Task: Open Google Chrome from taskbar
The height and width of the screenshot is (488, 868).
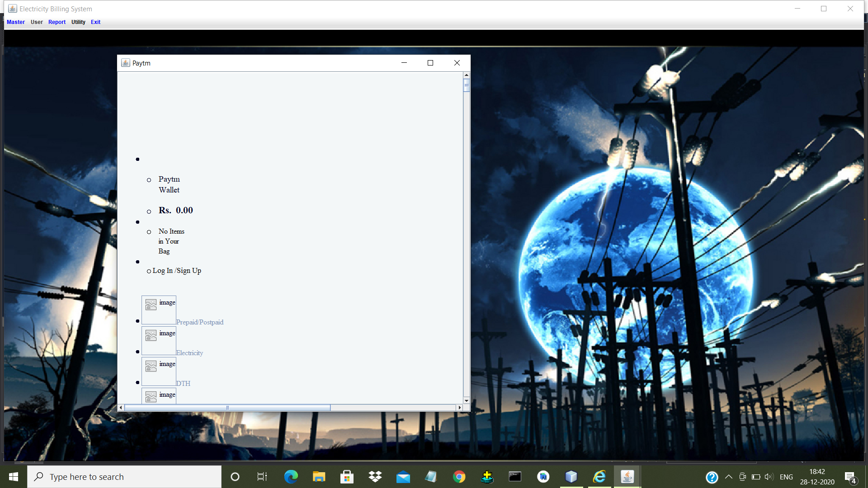Action: [x=459, y=477]
